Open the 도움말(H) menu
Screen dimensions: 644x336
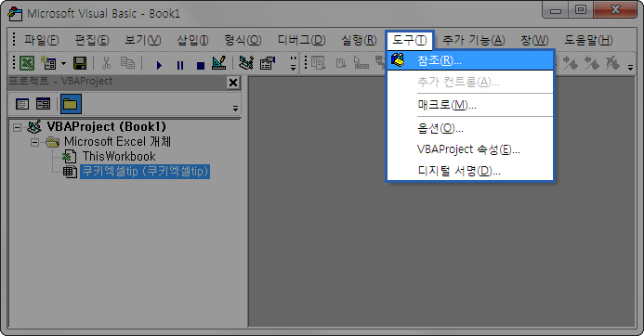click(588, 40)
